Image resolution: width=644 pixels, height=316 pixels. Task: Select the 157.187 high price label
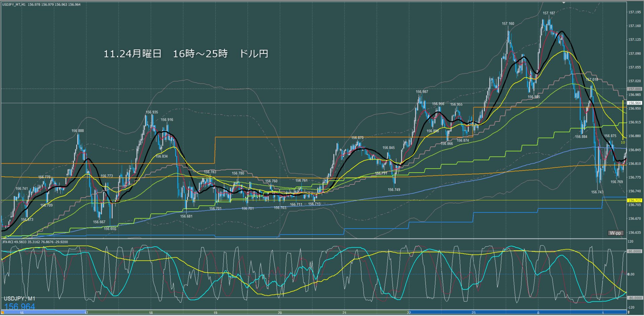[549, 13]
